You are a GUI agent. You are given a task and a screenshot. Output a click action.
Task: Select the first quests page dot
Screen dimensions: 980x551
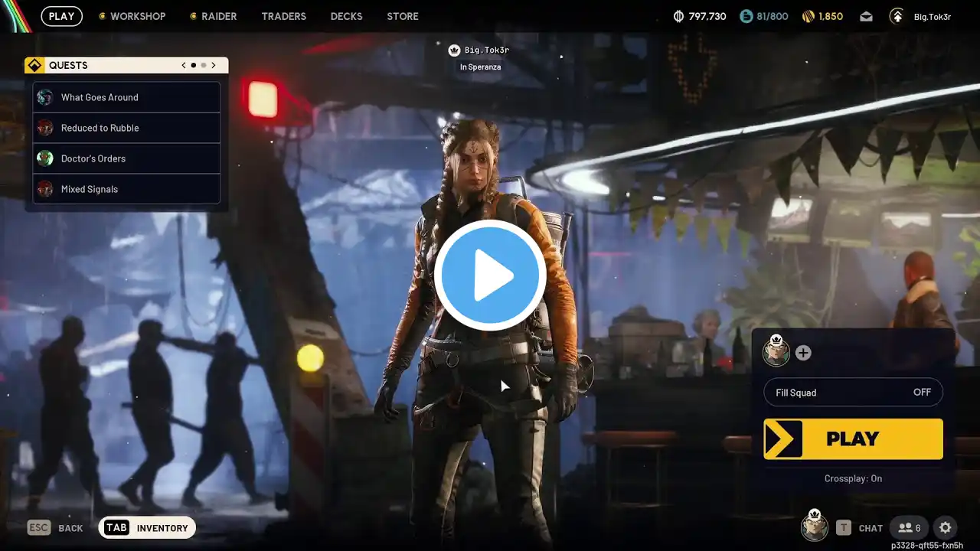[x=194, y=65]
